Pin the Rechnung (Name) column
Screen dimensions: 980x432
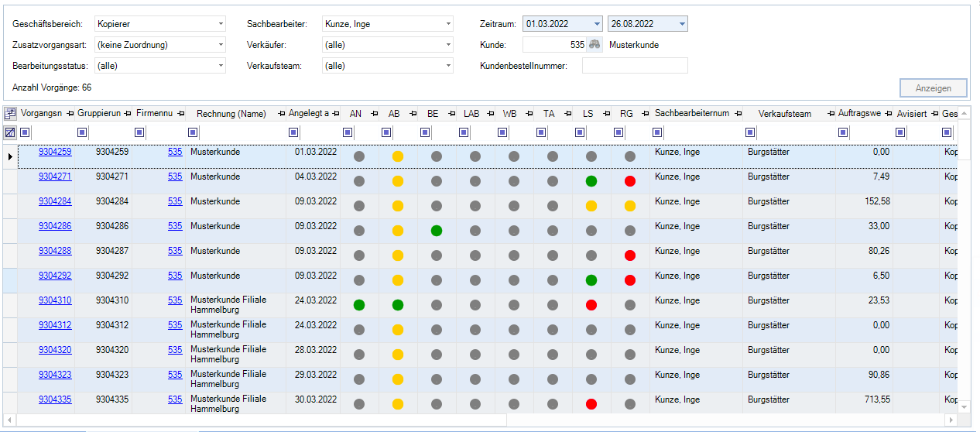pos(282,114)
